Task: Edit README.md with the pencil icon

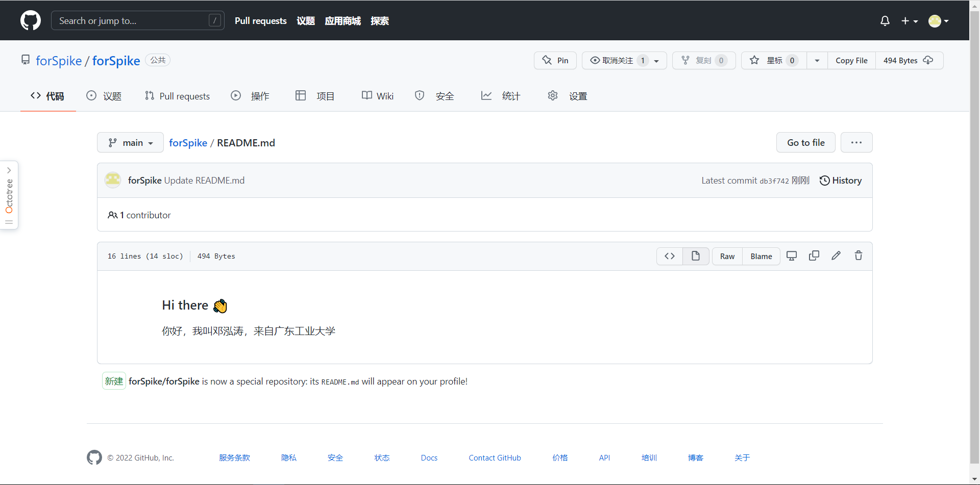Action: 836,256
